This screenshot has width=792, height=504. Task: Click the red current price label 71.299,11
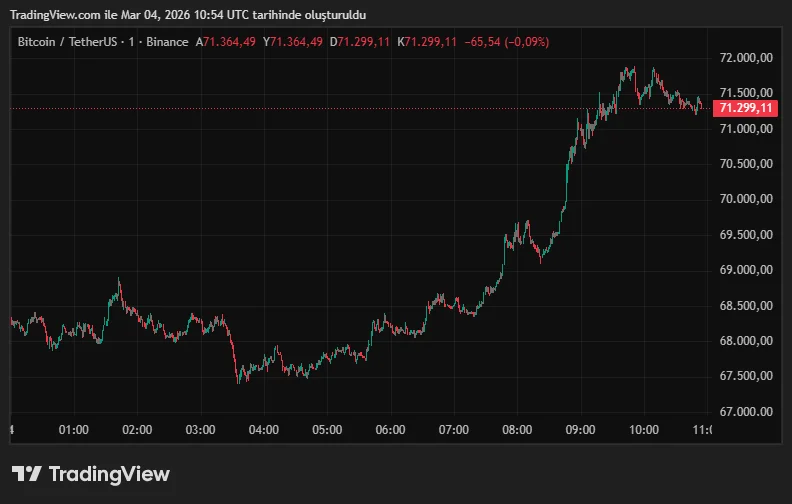[x=746, y=108]
